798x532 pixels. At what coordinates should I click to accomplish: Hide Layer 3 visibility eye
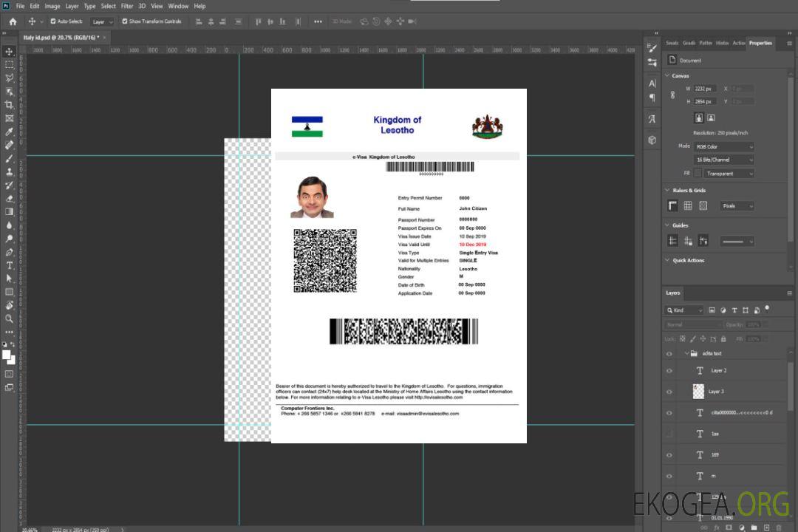(669, 392)
